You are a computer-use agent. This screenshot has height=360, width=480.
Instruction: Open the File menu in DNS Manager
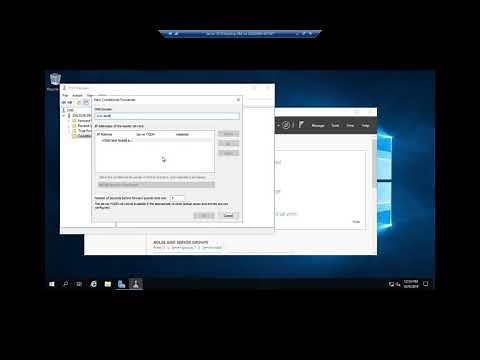[65, 96]
